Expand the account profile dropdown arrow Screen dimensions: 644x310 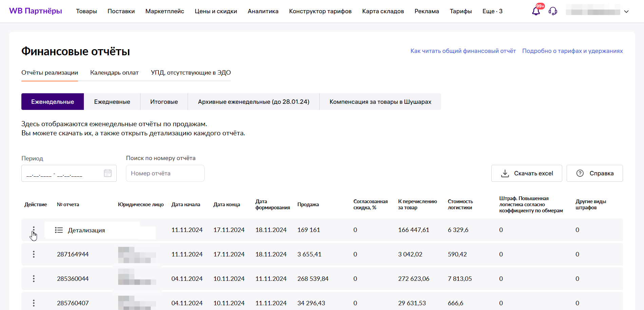tap(626, 12)
